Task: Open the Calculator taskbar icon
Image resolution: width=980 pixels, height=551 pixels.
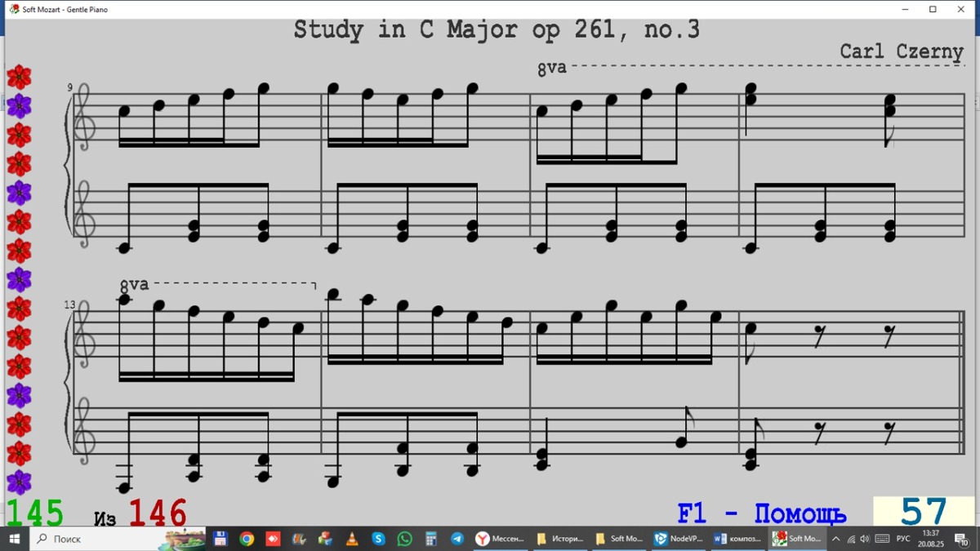Action: (x=430, y=539)
